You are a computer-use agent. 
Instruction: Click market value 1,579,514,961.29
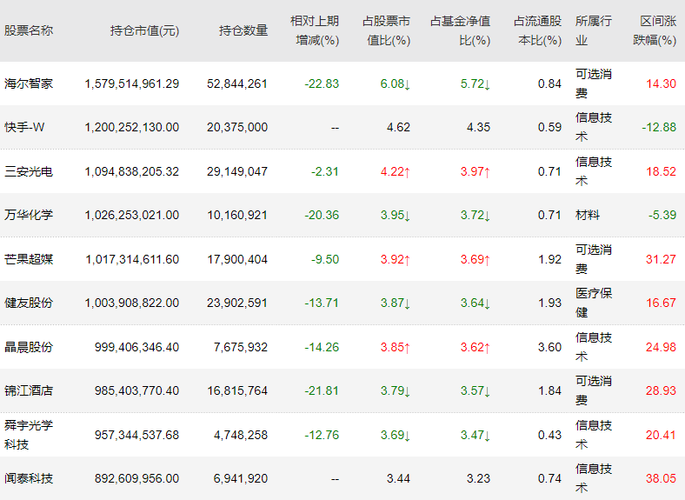coord(132,83)
